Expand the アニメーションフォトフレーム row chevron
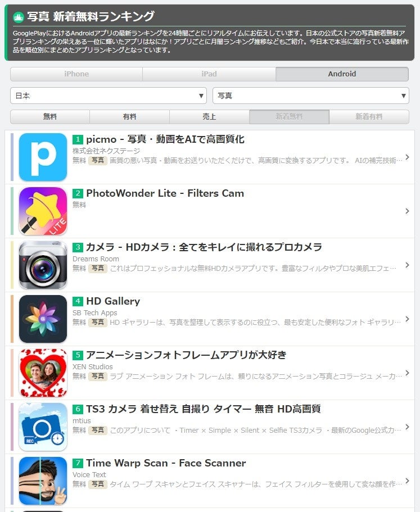The height and width of the screenshot is (512, 420). coord(407,373)
